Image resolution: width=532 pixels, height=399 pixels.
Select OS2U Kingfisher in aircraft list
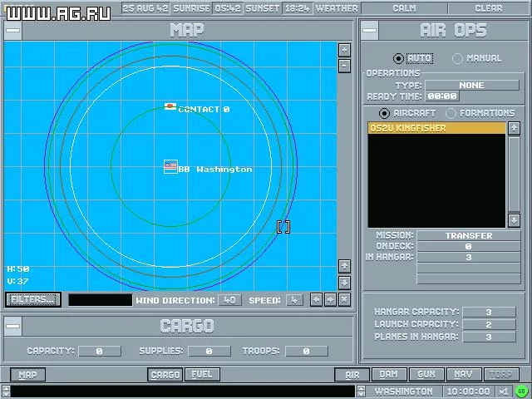436,128
